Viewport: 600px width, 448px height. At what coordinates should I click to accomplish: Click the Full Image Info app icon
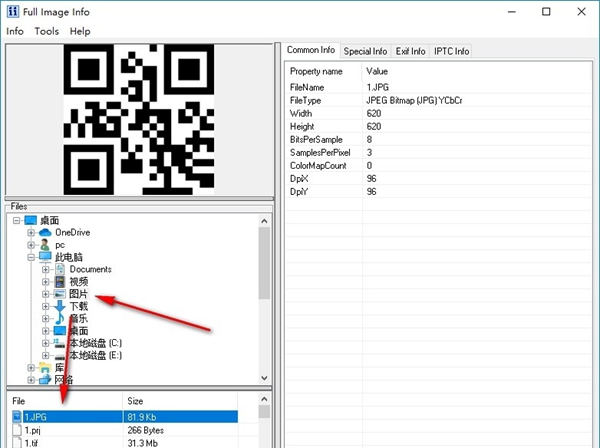click(x=13, y=11)
